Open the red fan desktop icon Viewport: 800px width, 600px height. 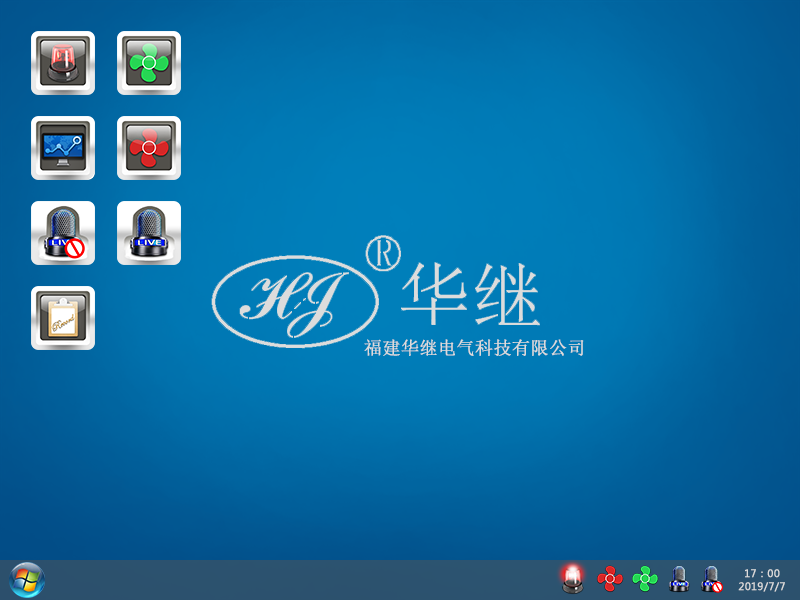pos(149,148)
